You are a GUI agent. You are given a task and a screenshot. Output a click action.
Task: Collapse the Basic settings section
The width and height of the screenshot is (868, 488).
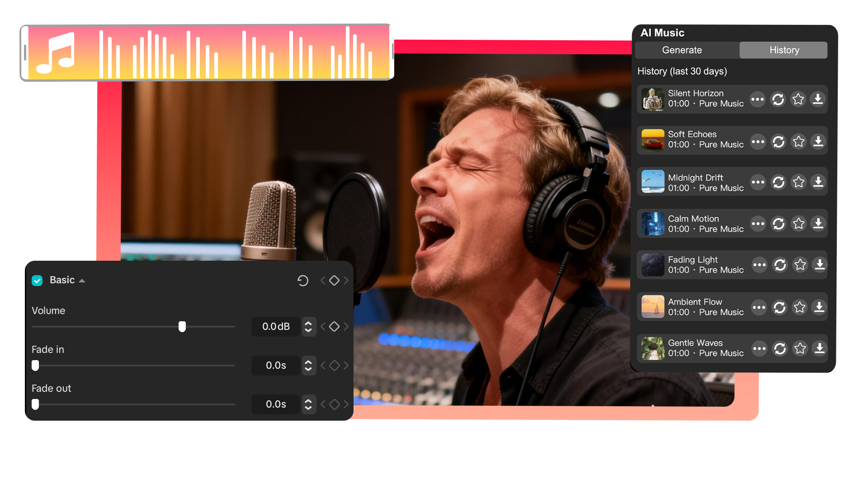coord(82,280)
